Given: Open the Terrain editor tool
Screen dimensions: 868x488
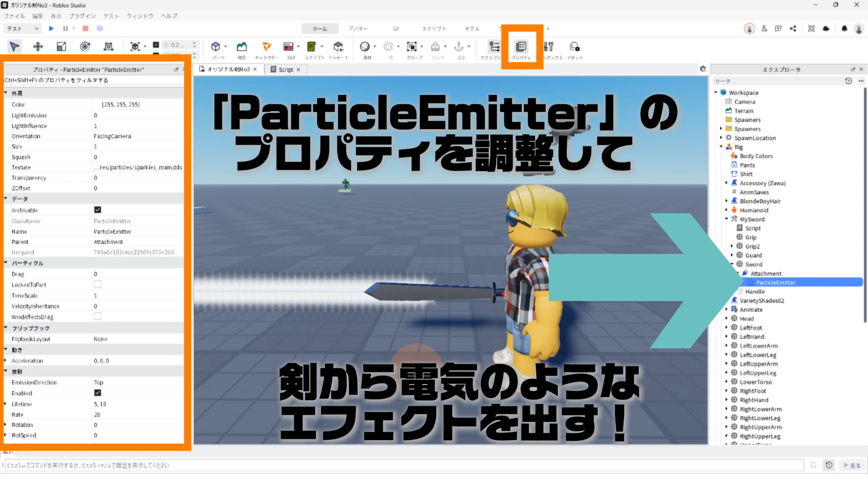Looking at the screenshot, I should tap(242, 47).
